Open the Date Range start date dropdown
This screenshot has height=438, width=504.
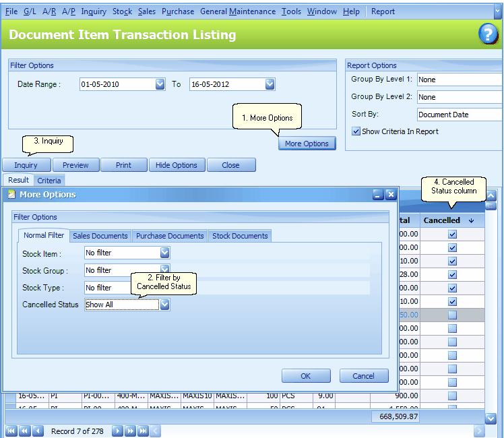tap(160, 84)
